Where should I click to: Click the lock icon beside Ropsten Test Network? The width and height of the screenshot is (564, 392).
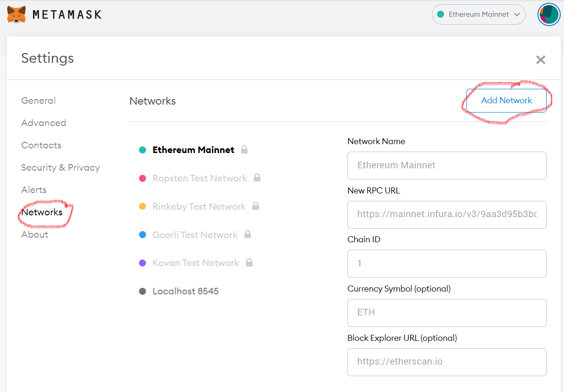click(257, 178)
